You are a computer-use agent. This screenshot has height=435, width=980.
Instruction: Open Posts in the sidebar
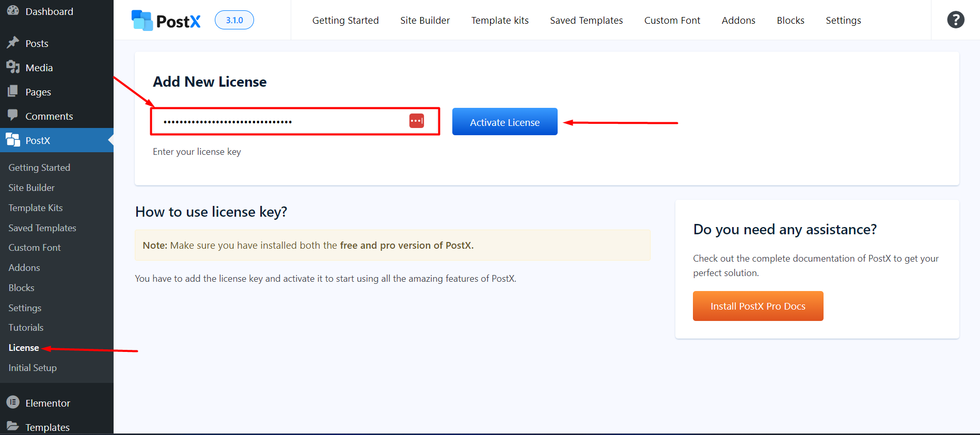(x=57, y=43)
